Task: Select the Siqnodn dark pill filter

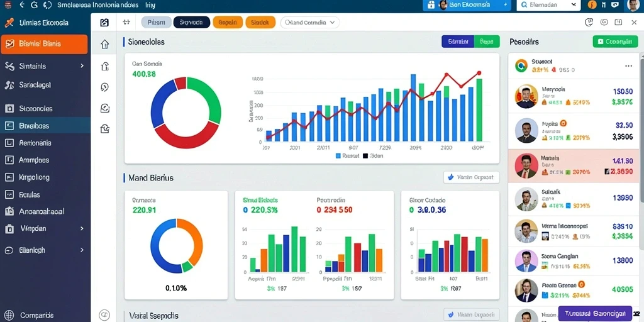Action: (192, 23)
